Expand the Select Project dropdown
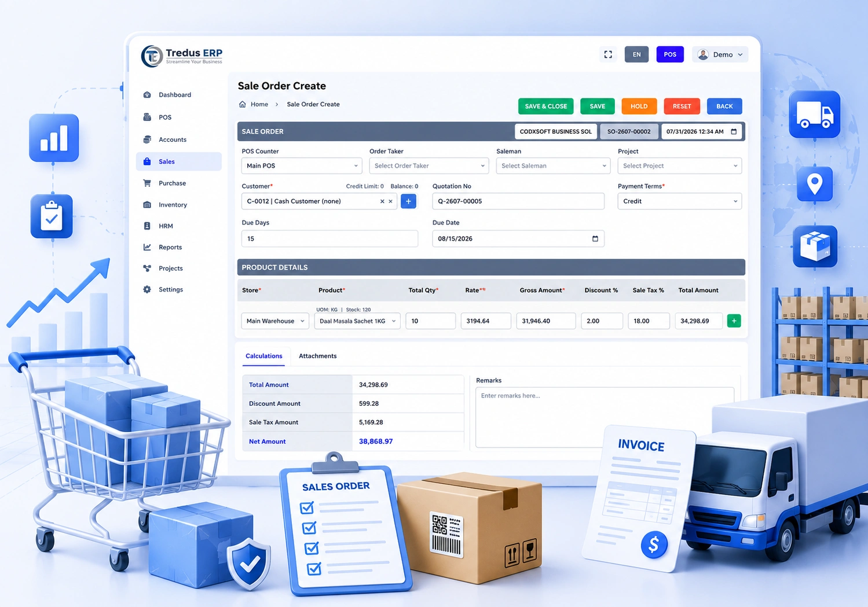The image size is (868, 607). [x=680, y=165]
